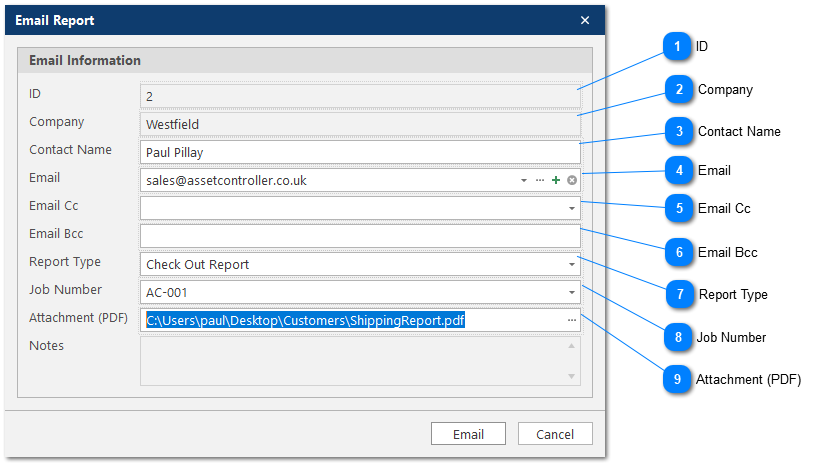
Task: Open the Job Number dropdown
Action: point(572,292)
